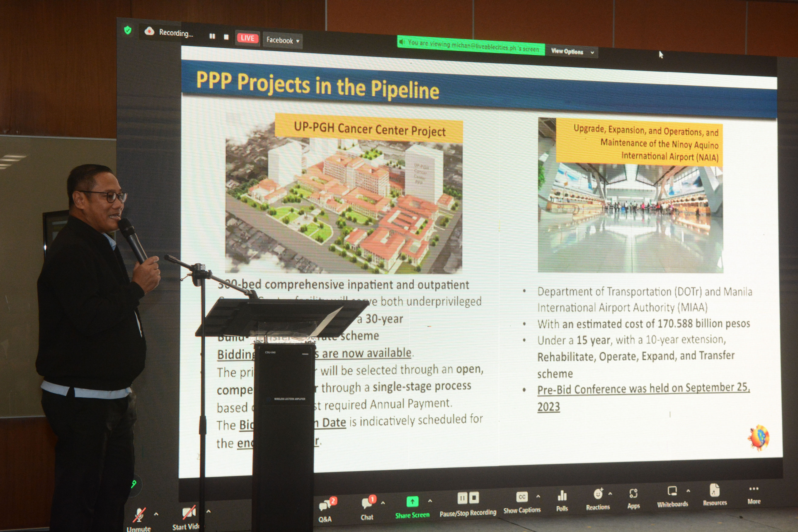
Task: Open the Polls panel
Action: (x=562, y=501)
